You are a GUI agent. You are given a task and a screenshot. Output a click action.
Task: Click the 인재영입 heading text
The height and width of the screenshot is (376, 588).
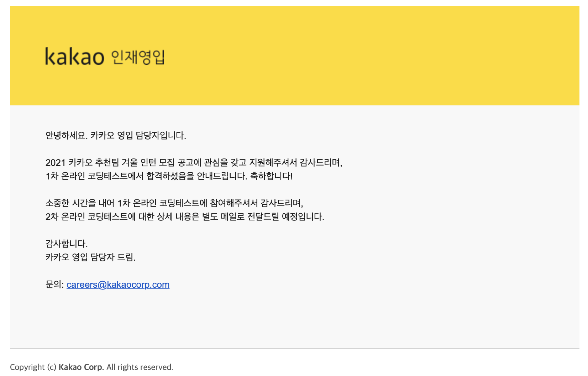point(138,57)
